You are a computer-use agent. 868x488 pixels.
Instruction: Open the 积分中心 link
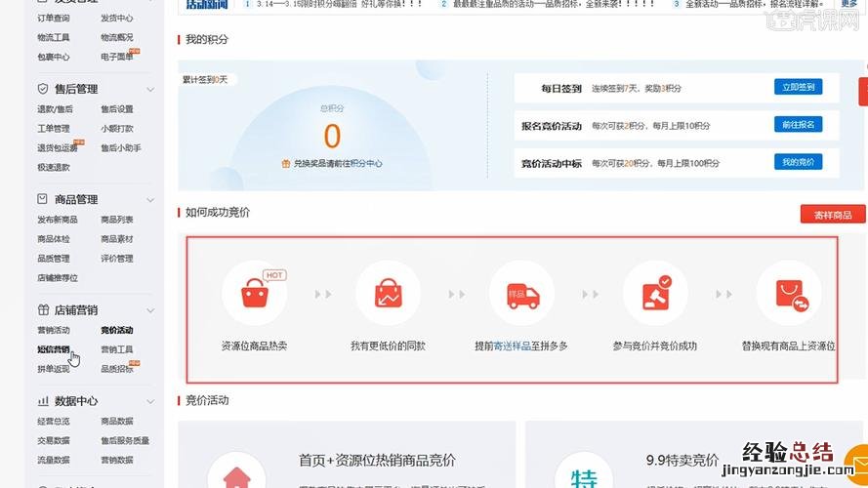pos(366,164)
